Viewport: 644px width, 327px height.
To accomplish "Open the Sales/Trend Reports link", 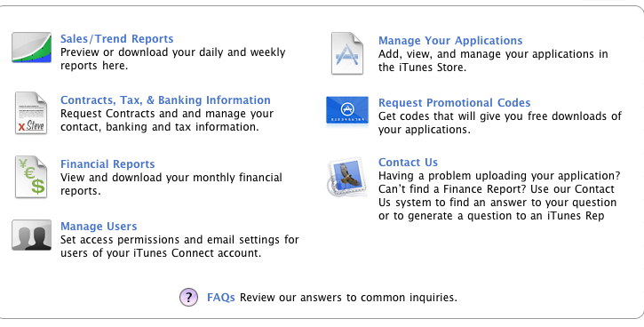I will 116,38.
